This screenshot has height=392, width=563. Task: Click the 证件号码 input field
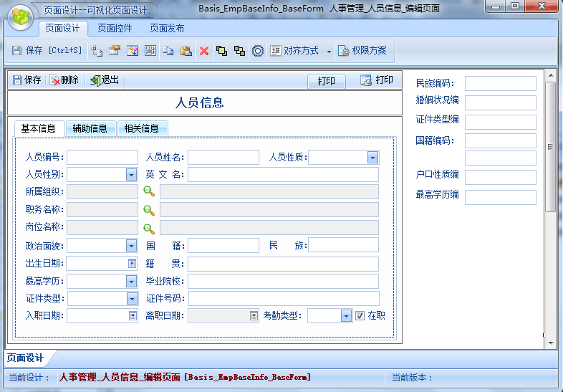(x=284, y=299)
